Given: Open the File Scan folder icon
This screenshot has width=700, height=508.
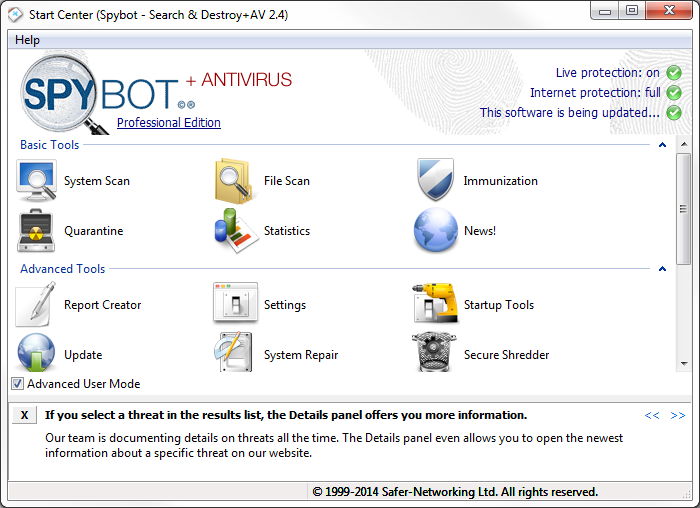Looking at the screenshot, I should coord(233,181).
